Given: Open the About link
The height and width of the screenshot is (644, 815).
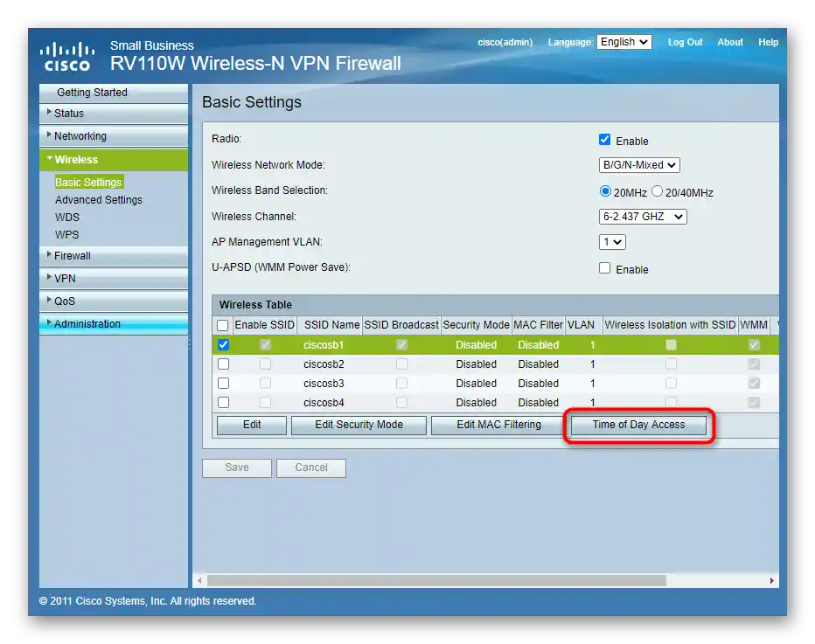Looking at the screenshot, I should [730, 42].
